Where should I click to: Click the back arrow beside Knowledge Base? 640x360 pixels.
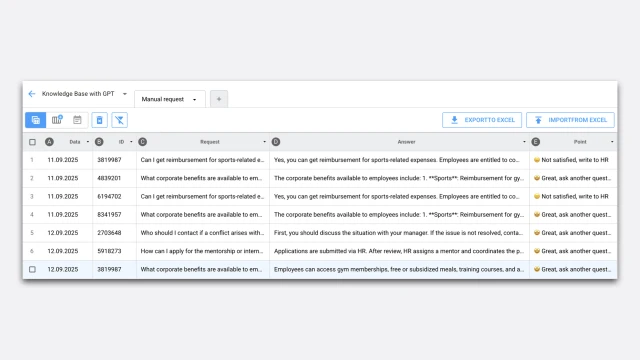(32, 94)
